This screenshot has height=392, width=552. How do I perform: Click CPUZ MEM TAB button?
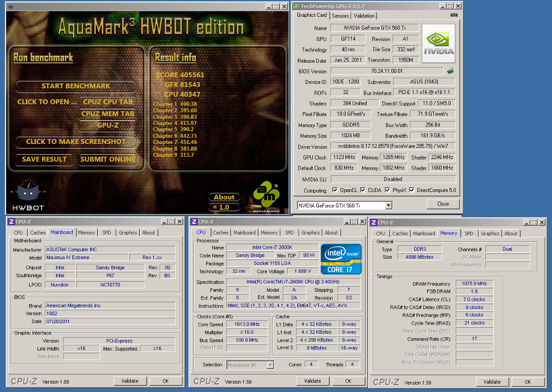point(107,114)
